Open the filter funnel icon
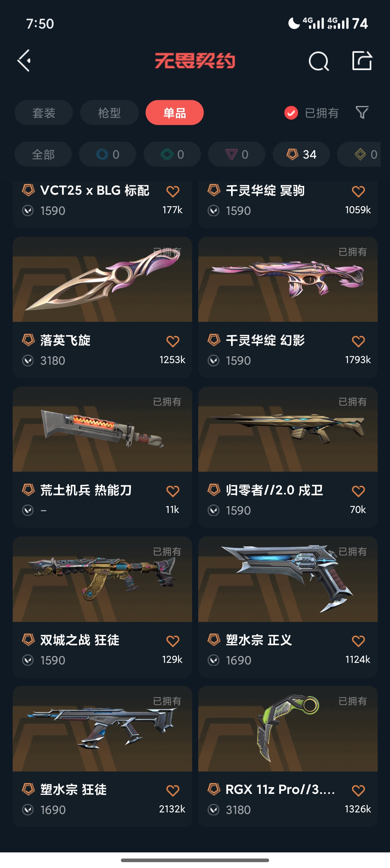This screenshot has width=390, height=868. click(362, 112)
